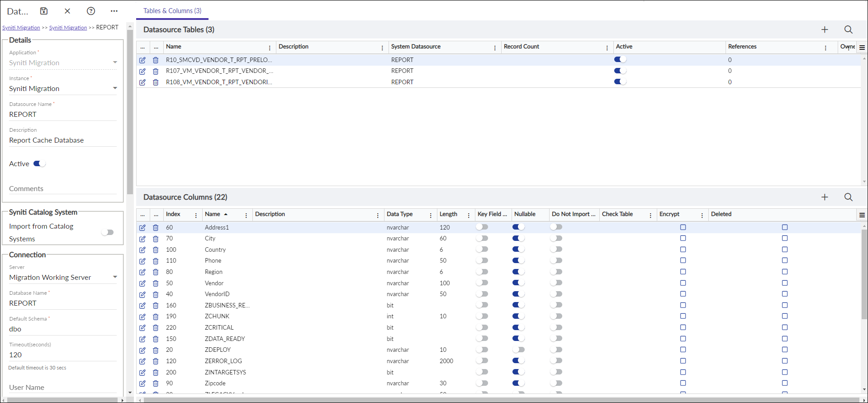Delete the R107_VM_VENDOR_T_RPT_VENDOR table row
868x403 pixels.
(156, 71)
